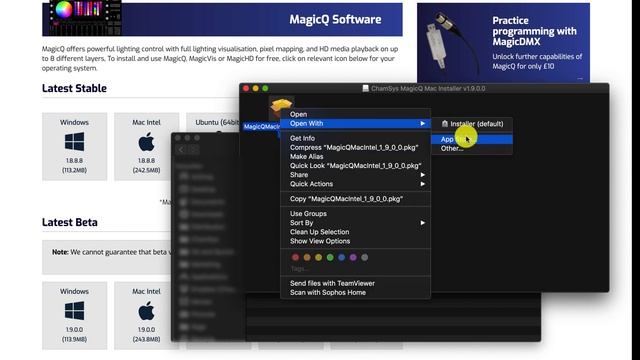Click the Latest Beta heading
Viewport: 640px width, 360px height.
pos(70,222)
